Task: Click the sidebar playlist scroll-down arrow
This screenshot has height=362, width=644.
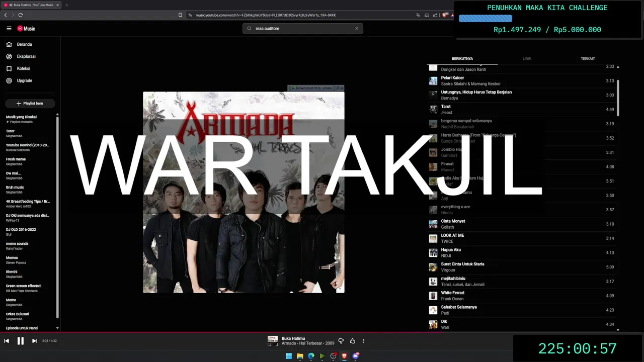Action: 57,328
